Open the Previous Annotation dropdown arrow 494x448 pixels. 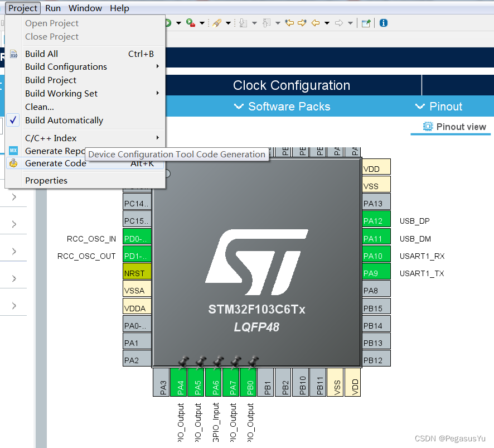pos(278,23)
